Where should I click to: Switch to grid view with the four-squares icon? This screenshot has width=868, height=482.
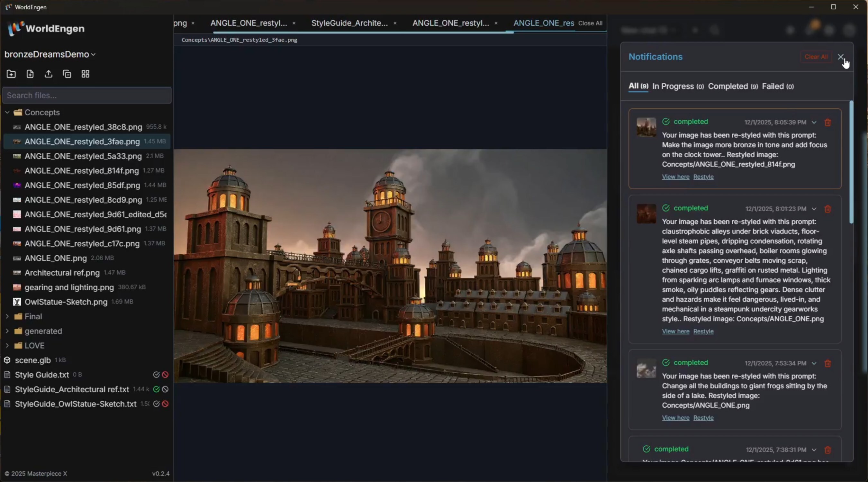86,74
